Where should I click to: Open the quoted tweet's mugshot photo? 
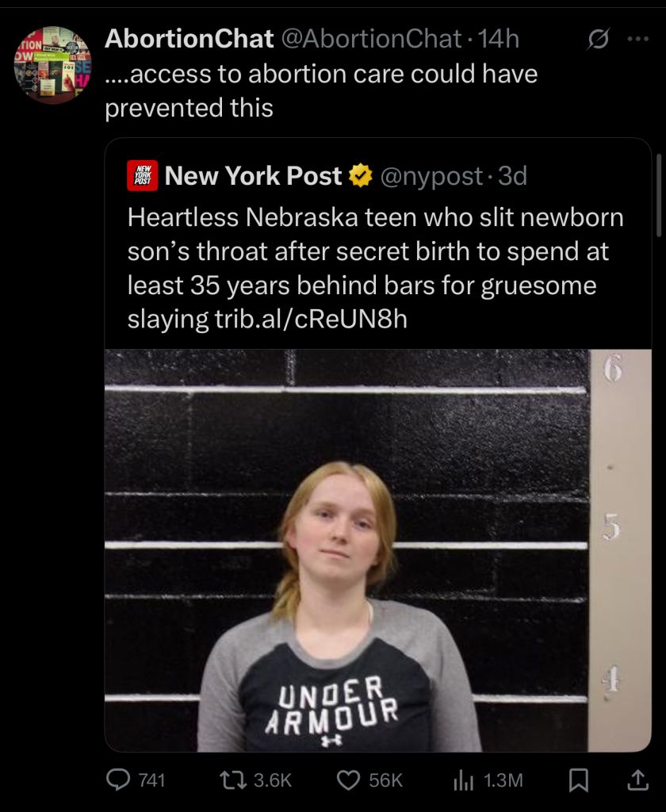(377, 550)
